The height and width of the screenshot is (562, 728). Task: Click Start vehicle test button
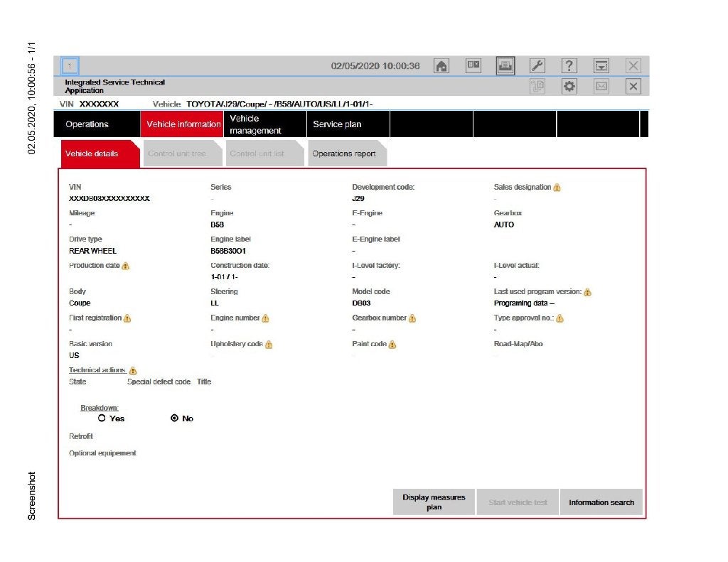pos(518,502)
